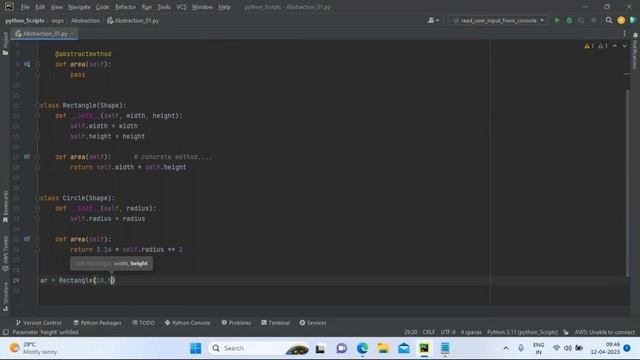640x360 pixels.
Task: Click the weak warning triangle indicator
Action: (x=603, y=46)
